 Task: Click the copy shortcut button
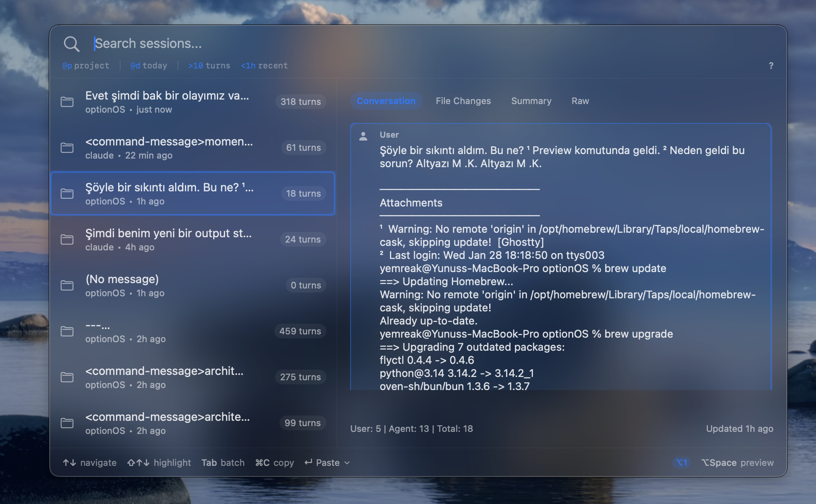(274, 463)
